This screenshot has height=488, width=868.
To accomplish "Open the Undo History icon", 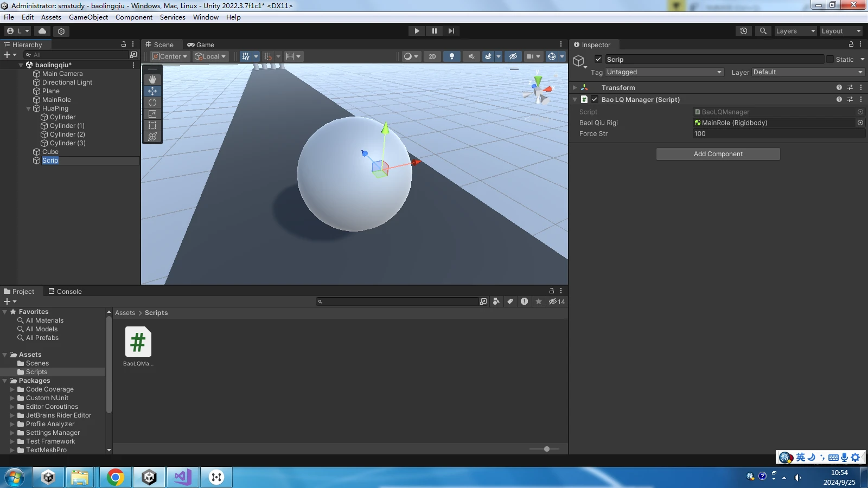I will point(744,31).
